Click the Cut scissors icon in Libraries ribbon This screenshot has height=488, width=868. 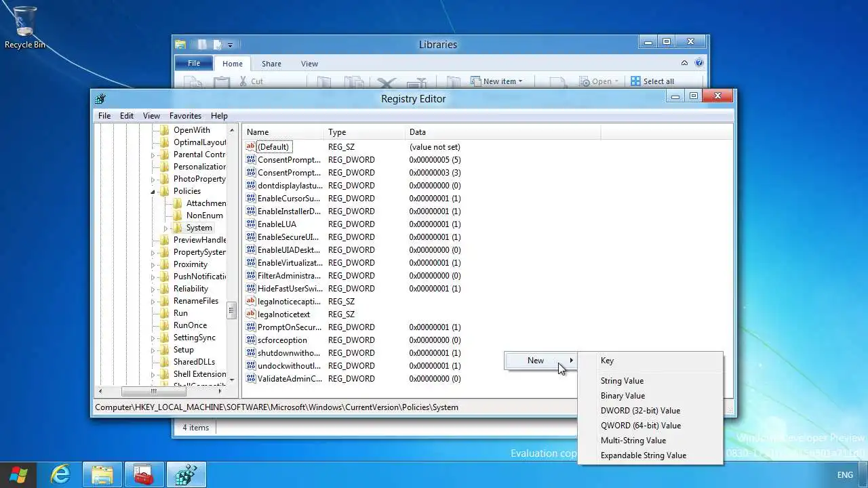(x=243, y=81)
